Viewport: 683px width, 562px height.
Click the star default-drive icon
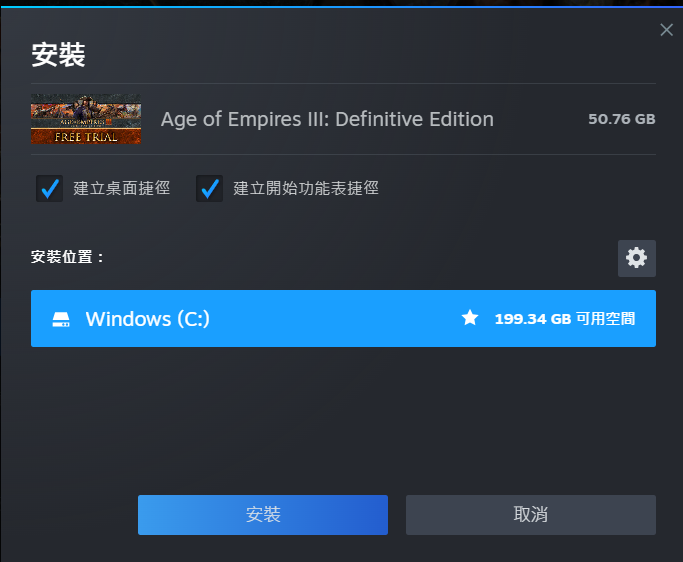[470, 318]
